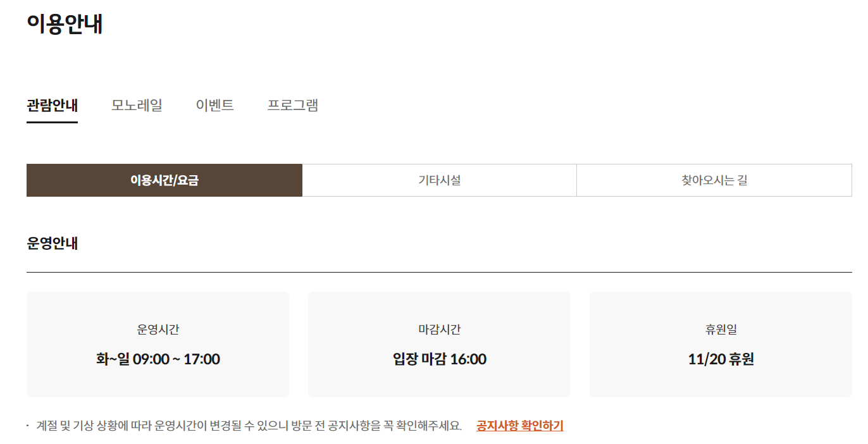Click the 휴원일 label text

click(x=721, y=330)
